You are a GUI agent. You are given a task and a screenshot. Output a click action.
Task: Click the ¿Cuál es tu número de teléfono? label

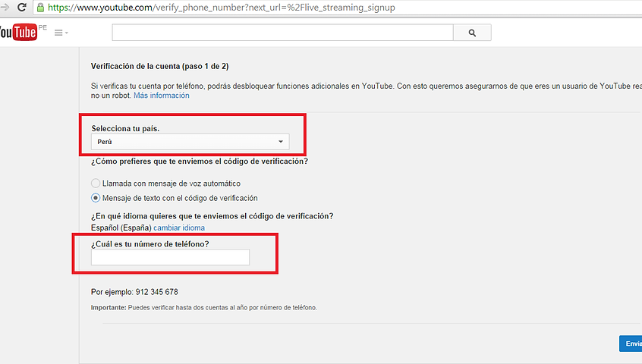pyautogui.click(x=149, y=244)
